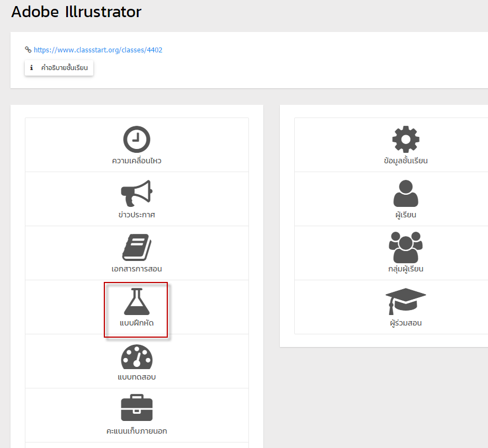Open the gear icon for ข้อมูลชั้นเรียน
Viewport: 488px width, 448px height.
pyautogui.click(x=406, y=140)
